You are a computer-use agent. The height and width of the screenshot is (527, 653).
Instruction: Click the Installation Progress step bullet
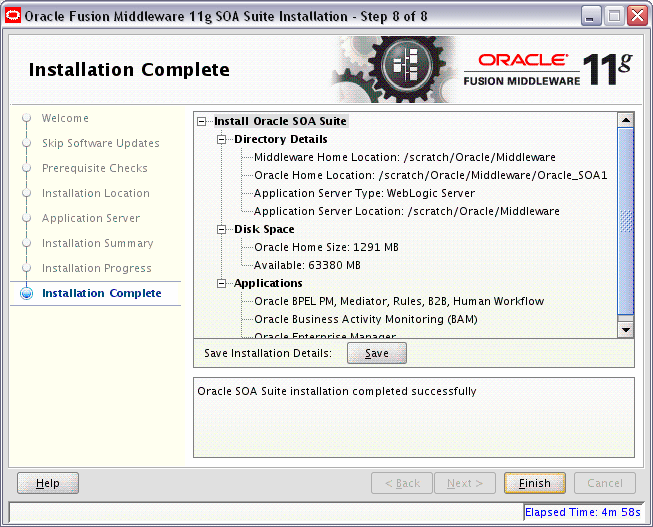(27, 268)
